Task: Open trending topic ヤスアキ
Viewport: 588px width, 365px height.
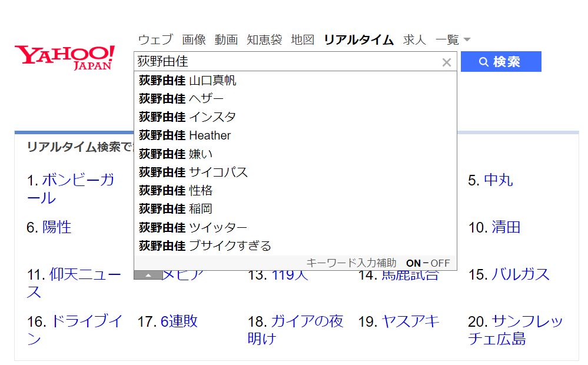Action: point(410,321)
